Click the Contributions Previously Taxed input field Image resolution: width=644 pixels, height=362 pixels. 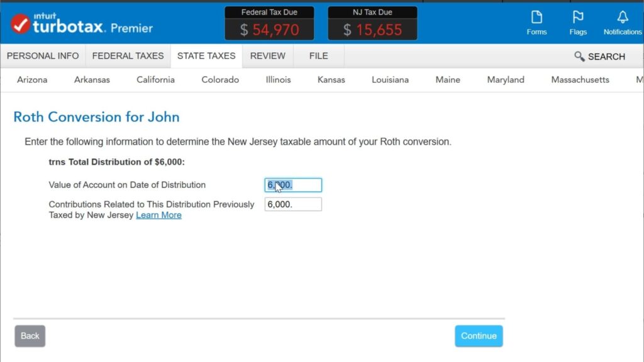point(293,204)
